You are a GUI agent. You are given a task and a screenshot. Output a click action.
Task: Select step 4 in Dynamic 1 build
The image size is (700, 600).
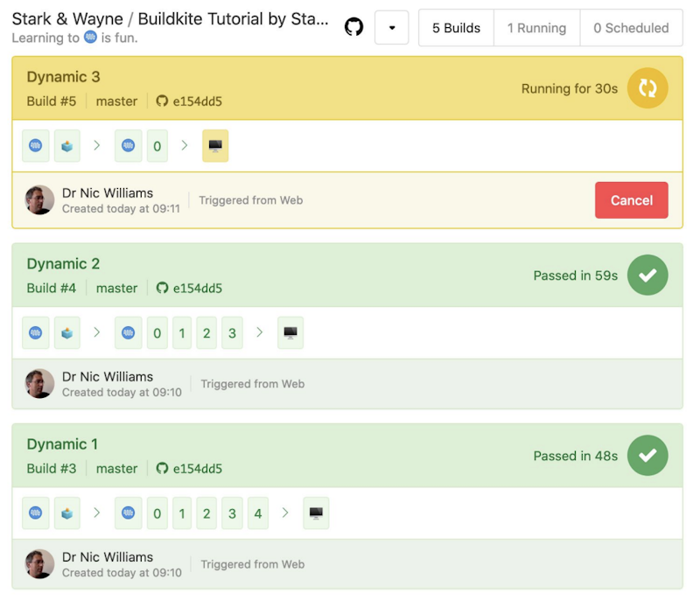tap(257, 513)
